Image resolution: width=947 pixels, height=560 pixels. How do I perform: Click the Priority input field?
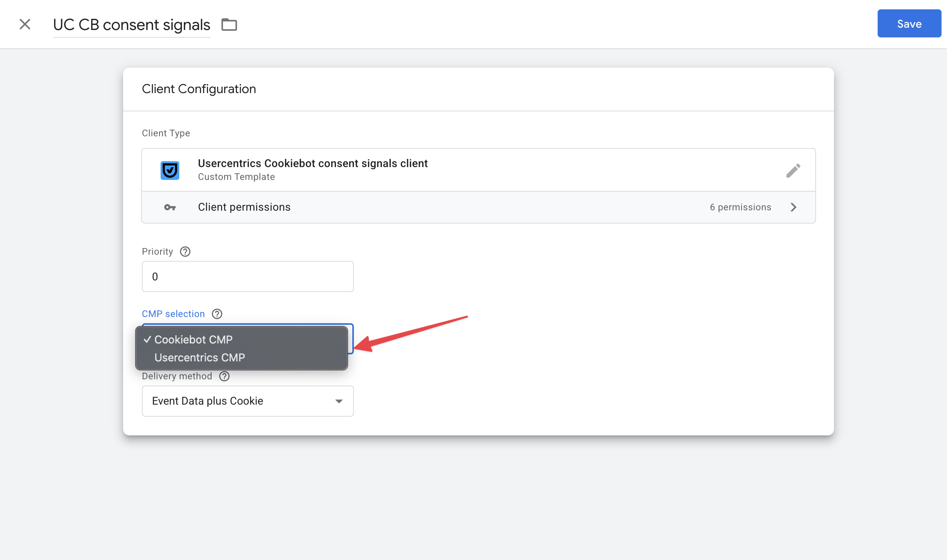click(x=247, y=276)
